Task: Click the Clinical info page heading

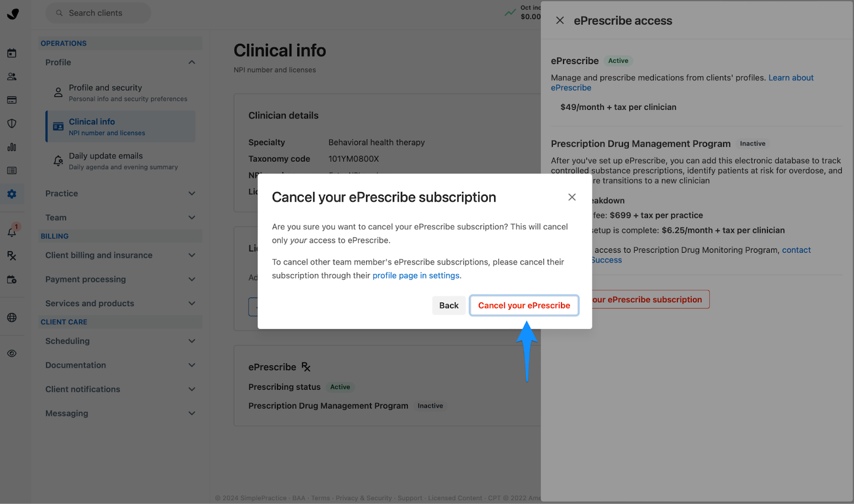Action: [280, 51]
